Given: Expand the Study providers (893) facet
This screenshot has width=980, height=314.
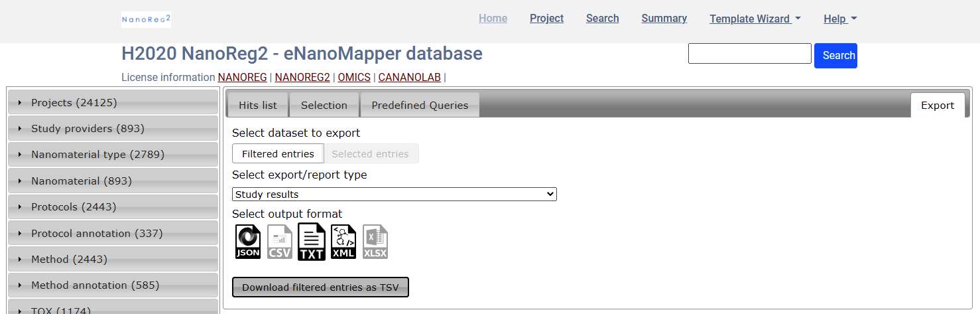Looking at the screenshot, I should pos(113,129).
